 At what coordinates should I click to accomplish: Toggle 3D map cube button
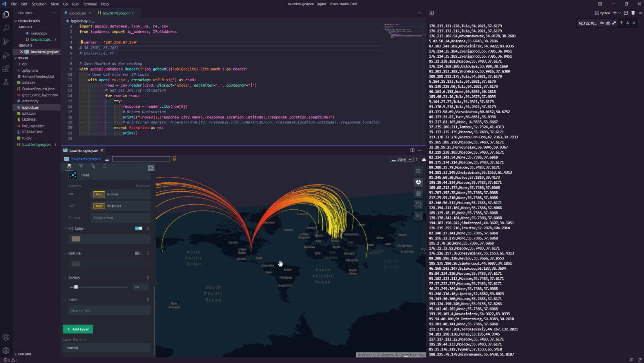[x=418, y=182]
